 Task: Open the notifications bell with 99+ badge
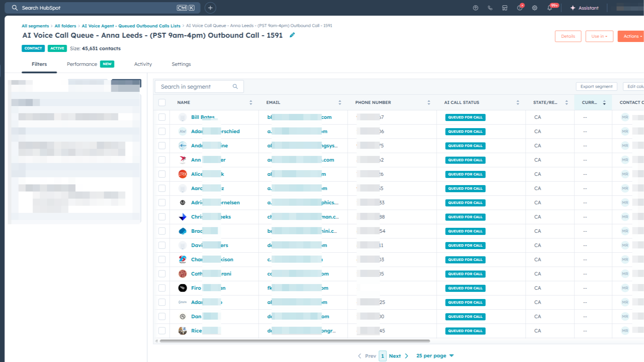549,7
